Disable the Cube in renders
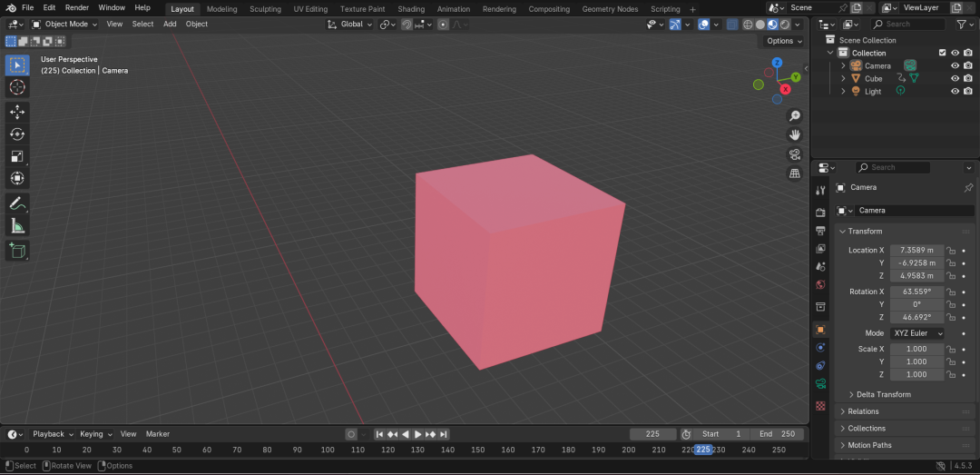The width and height of the screenshot is (980, 475). (x=968, y=78)
